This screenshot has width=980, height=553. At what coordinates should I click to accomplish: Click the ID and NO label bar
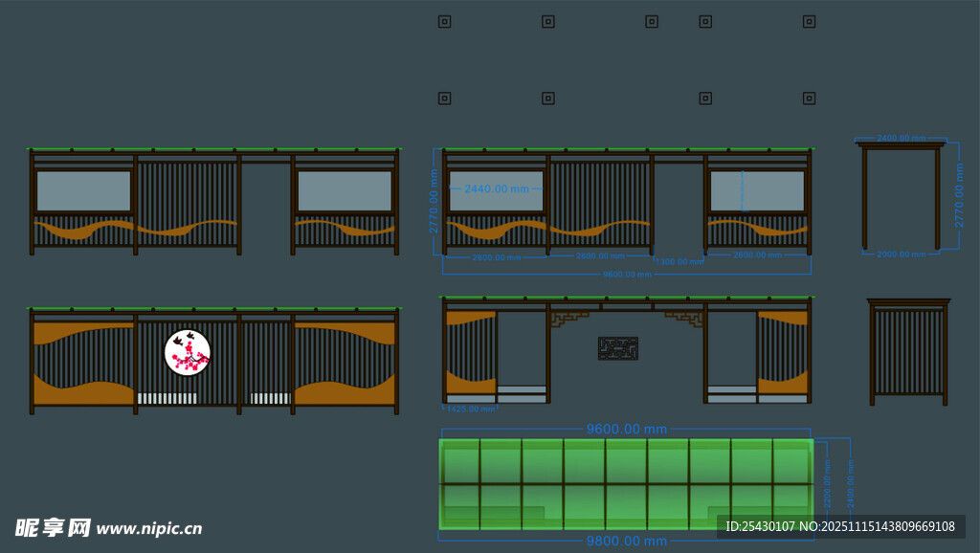(840, 526)
